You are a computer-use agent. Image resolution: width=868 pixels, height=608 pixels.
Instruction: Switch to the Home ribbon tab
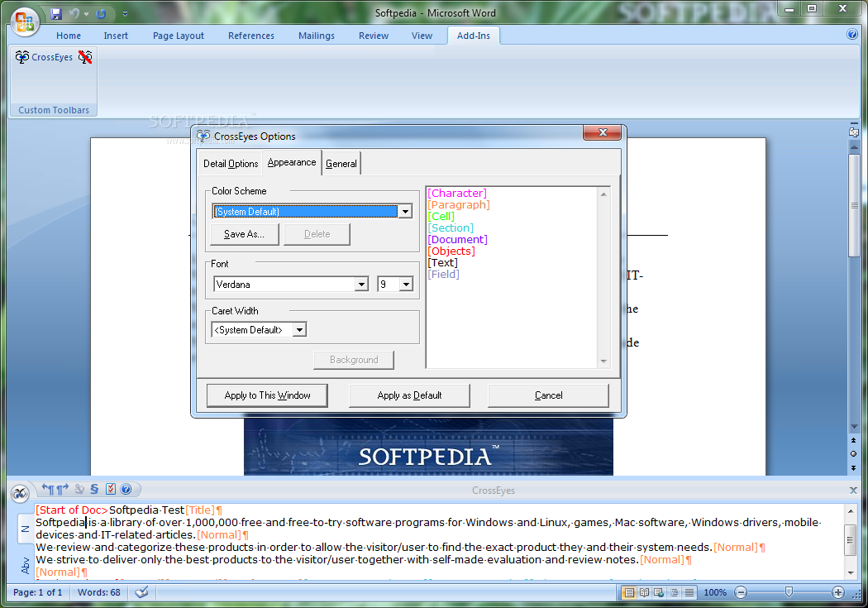coord(69,36)
